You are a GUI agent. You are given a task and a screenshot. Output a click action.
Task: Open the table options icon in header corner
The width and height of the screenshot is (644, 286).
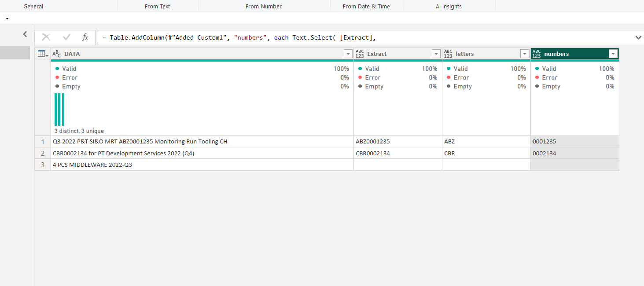pos(43,54)
